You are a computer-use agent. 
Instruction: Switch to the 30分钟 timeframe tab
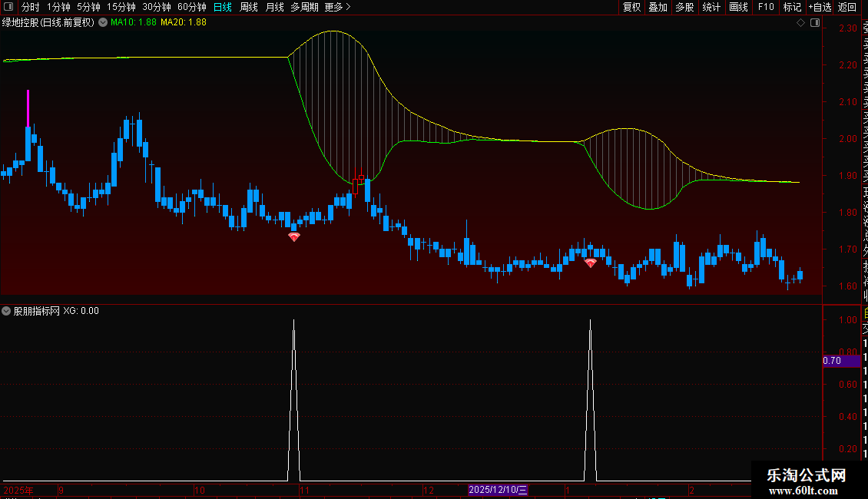tap(156, 7)
